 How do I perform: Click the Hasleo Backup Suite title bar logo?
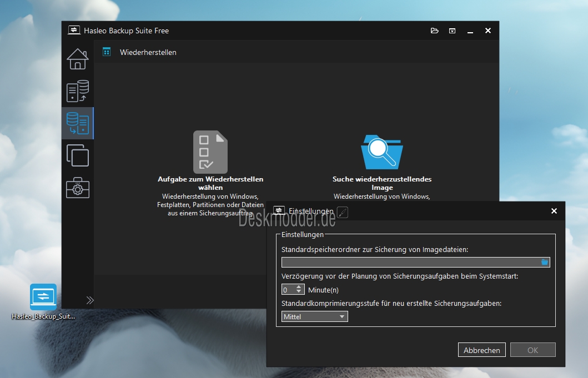(74, 31)
